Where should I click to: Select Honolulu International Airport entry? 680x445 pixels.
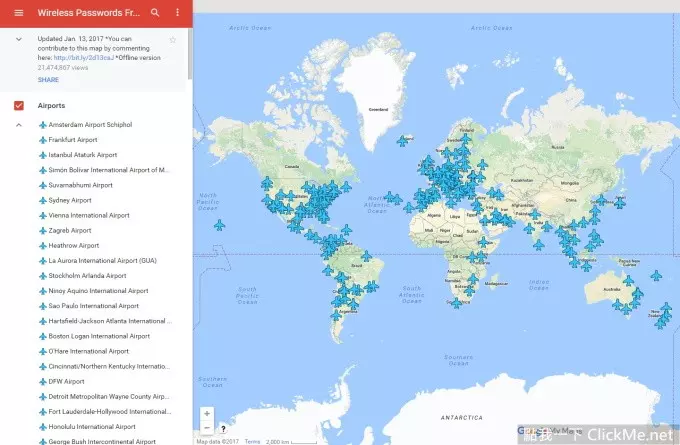[x=87, y=427]
